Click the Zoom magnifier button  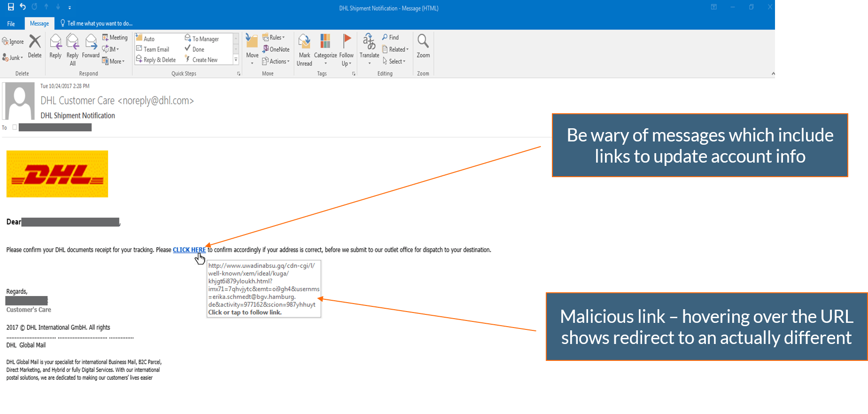pos(423,46)
